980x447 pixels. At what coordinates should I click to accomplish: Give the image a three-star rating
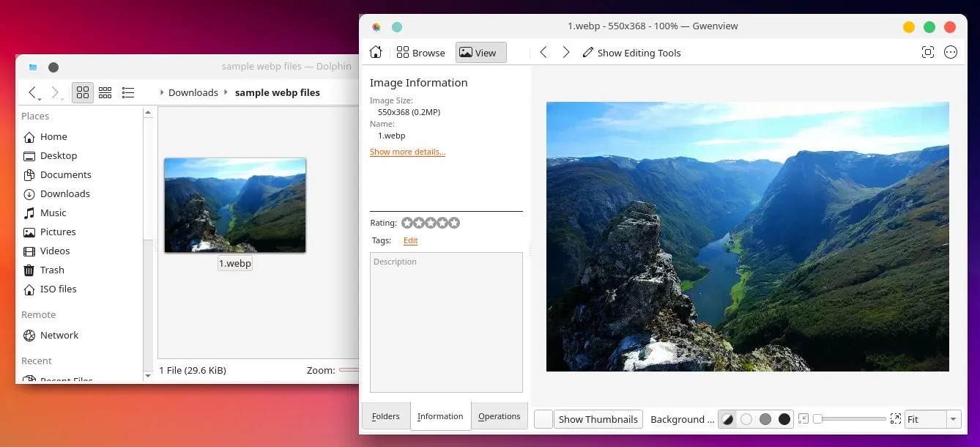(431, 223)
